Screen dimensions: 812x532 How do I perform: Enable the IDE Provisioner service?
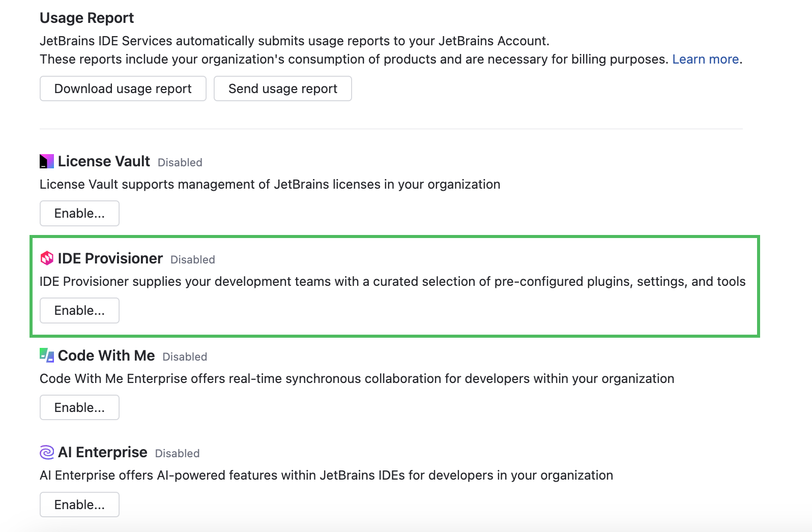tap(79, 310)
